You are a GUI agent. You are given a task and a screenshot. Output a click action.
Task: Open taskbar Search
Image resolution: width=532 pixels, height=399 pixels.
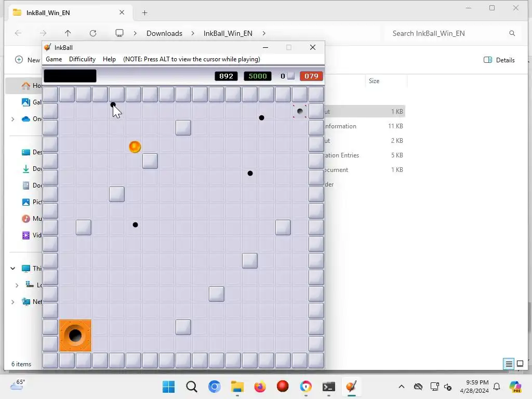[x=191, y=387]
